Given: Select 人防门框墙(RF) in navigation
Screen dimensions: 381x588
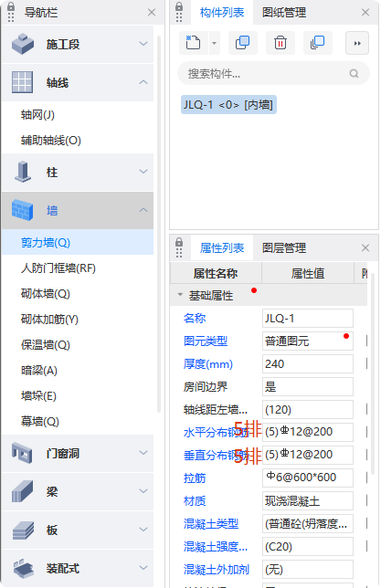Looking at the screenshot, I should tap(78, 268).
